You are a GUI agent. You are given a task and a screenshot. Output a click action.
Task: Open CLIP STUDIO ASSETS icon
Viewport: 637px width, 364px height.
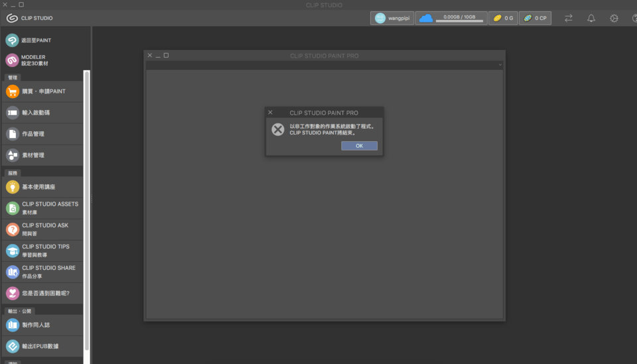(x=13, y=208)
